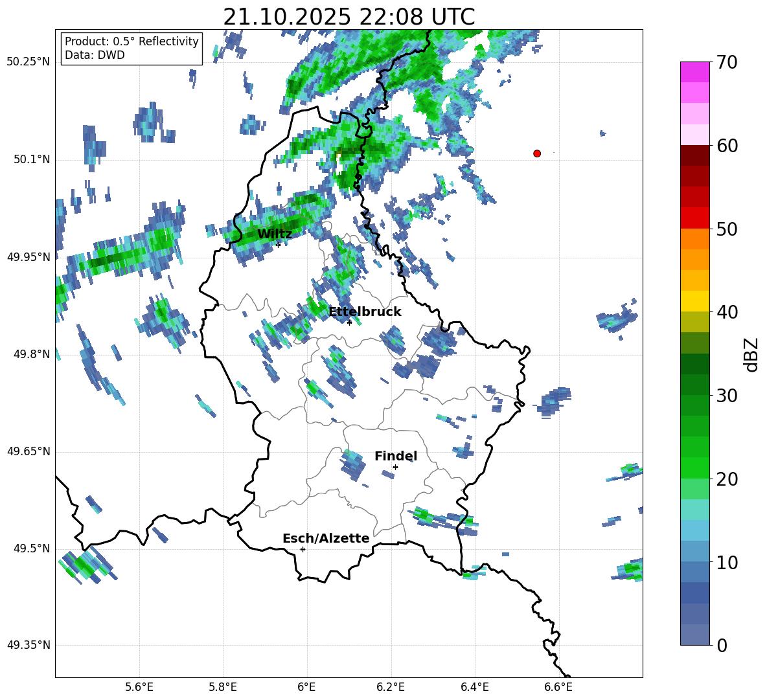
Task: Click the dBZ colorbar axis label
Action: pyautogui.click(x=751, y=354)
